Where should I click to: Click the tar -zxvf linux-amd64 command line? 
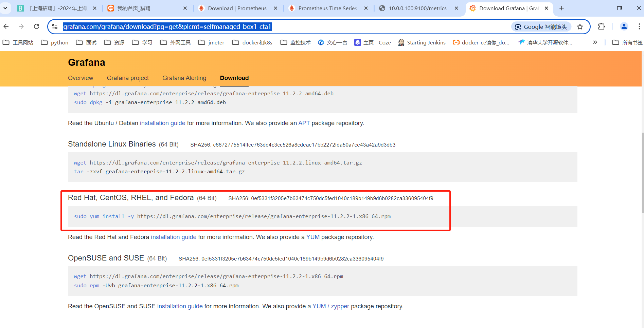(159, 172)
